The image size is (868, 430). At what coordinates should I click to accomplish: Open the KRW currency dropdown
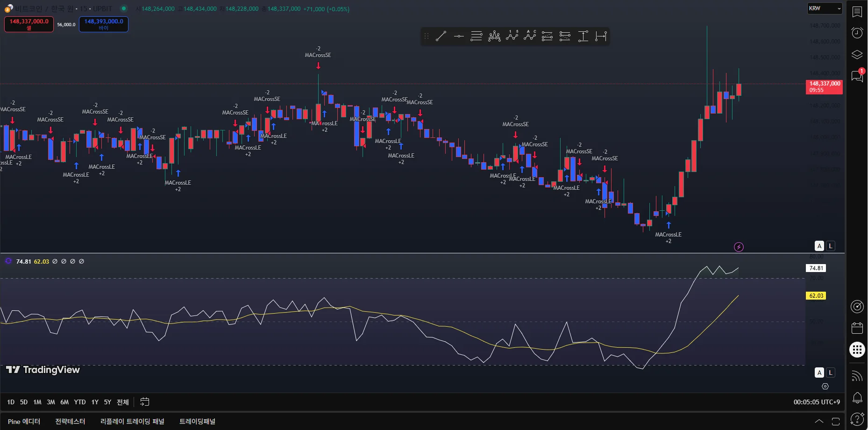point(825,8)
